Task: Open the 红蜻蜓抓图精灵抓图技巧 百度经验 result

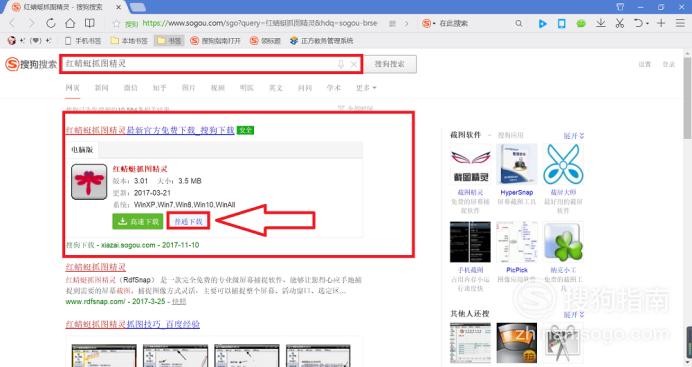Action: click(x=132, y=324)
